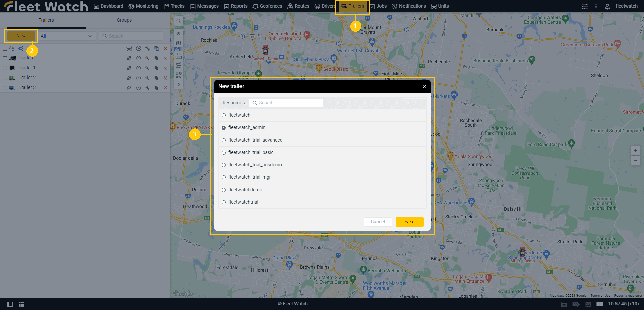This screenshot has height=310, width=644.
Task: Click the clock icon for the Trailer0 row
Action: (x=138, y=58)
